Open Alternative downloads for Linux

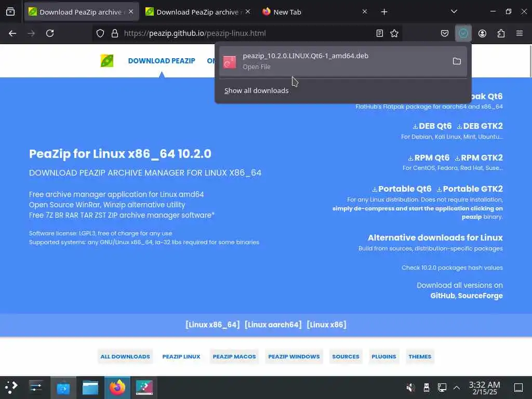[435, 237]
